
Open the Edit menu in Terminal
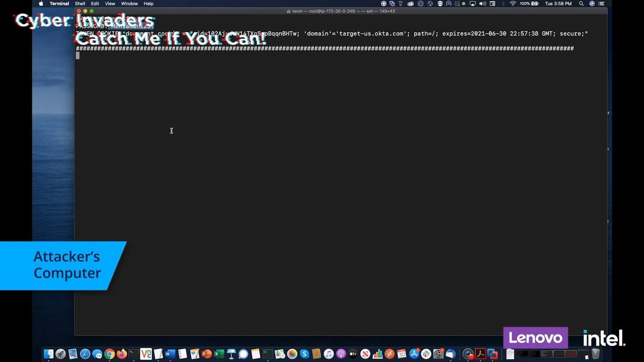click(x=95, y=4)
